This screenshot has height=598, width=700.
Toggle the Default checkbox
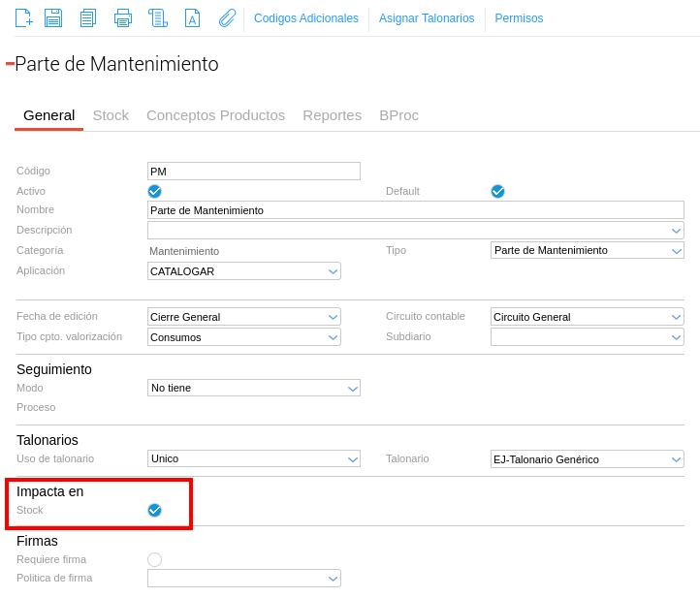coord(497,192)
